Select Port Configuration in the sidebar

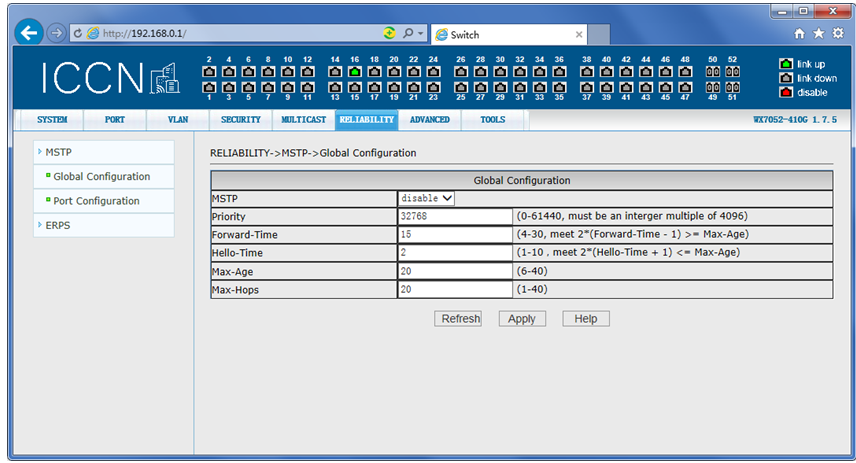96,201
